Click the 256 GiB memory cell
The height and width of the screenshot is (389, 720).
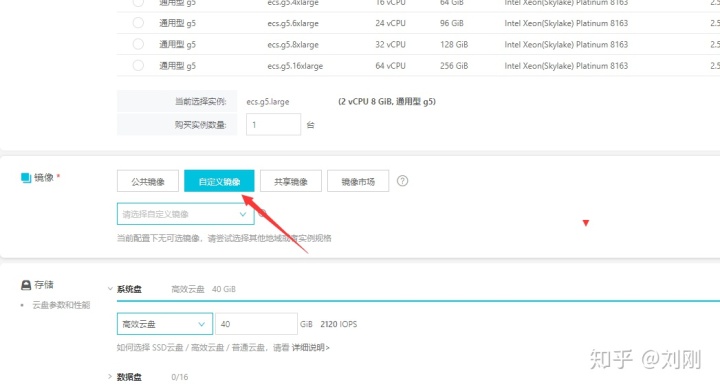point(454,65)
